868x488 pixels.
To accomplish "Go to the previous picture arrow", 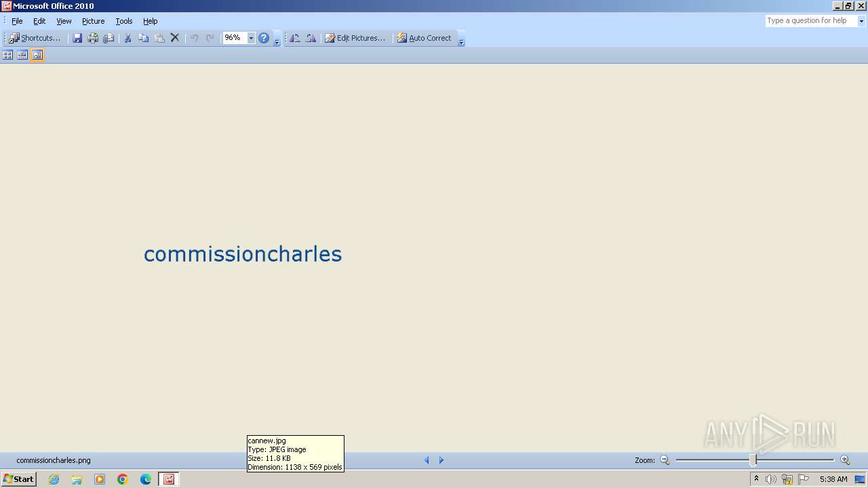I will (427, 460).
